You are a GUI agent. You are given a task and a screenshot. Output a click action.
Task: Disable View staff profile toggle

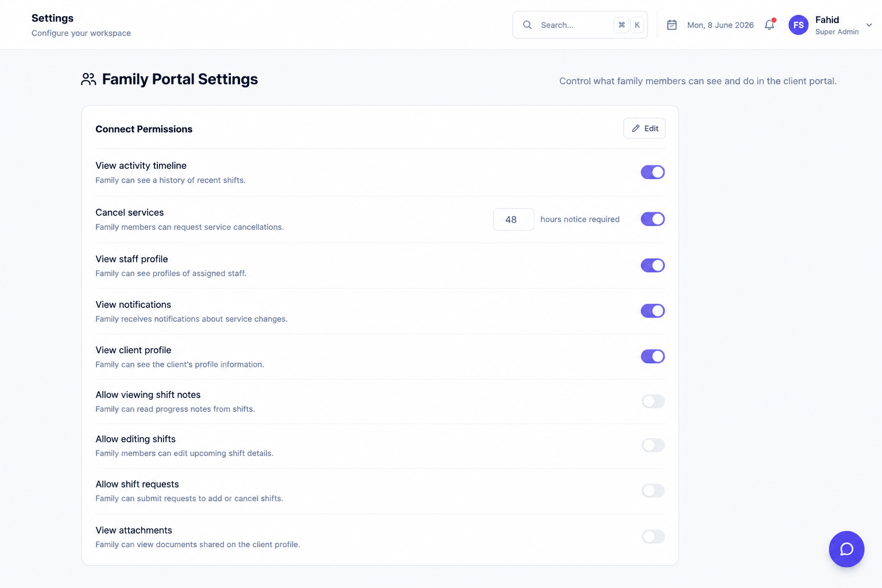(653, 265)
